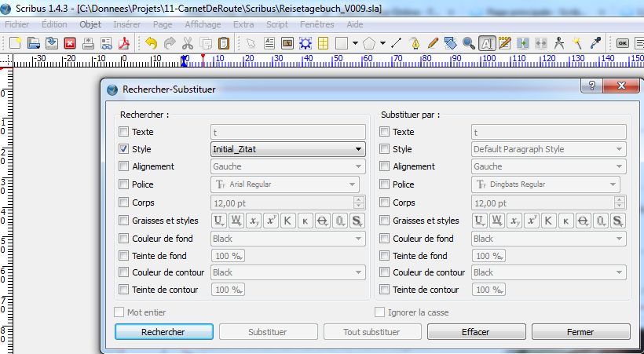The image size is (644, 354).
Task: Click the Undo arrow in toolbar
Action: [150, 43]
